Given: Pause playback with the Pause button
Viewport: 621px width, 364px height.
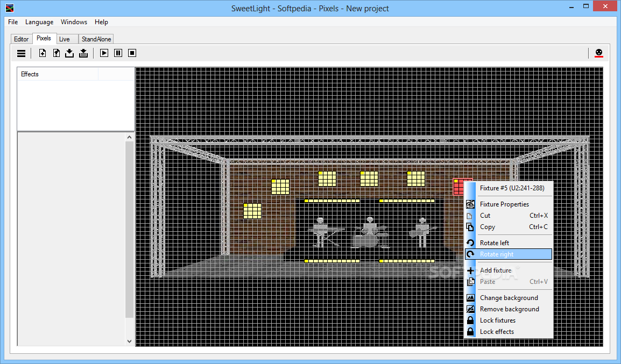Looking at the screenshot, I should [118, 53].
